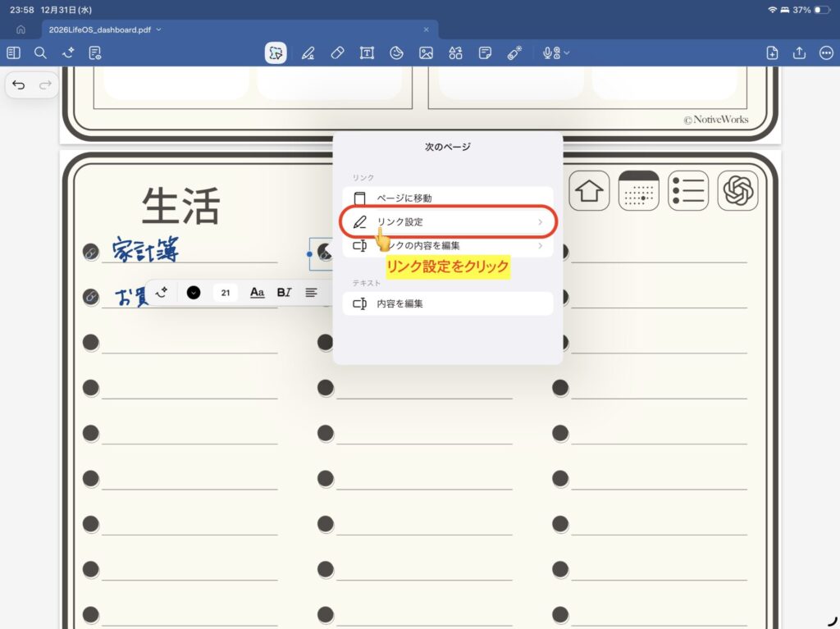The width and height of the screenshot is (840, 629).
Task: Open the black text color swatch
Action: pyautogui.click(x=194, y=292)
